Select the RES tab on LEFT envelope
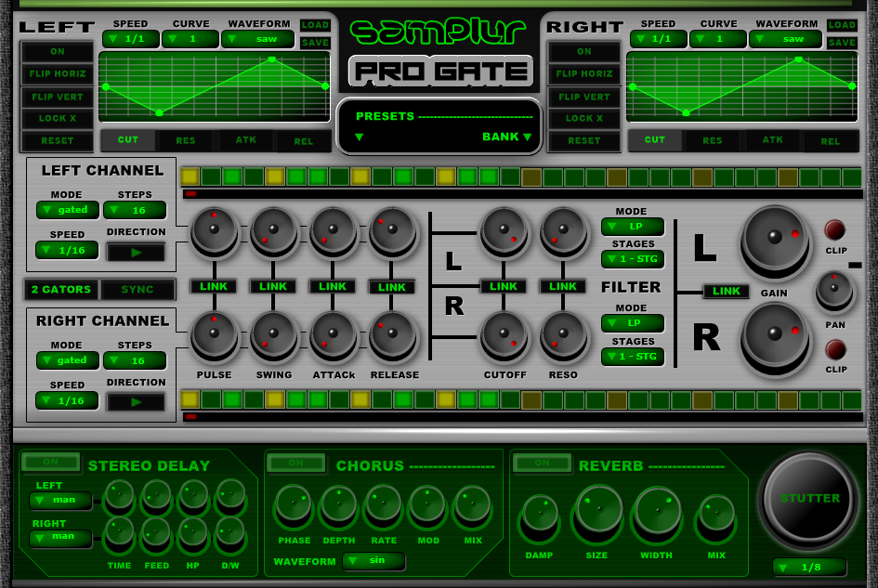 coord(186,140)
